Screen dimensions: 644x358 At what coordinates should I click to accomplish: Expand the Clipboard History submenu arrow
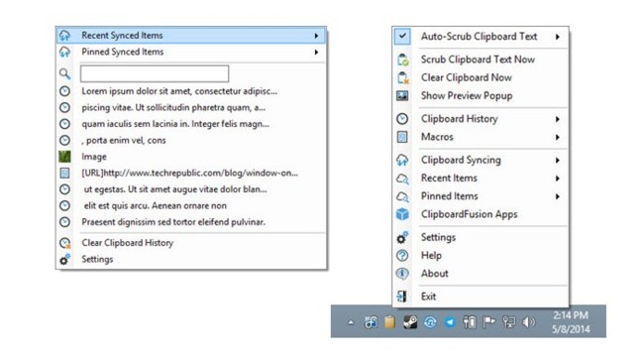[558, 119]
